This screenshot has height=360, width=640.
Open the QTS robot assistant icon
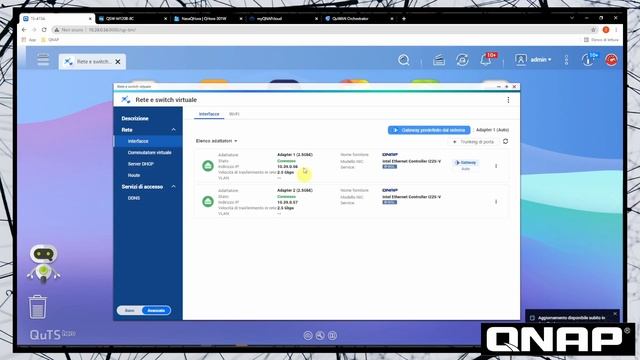click(x=44, y=264)
